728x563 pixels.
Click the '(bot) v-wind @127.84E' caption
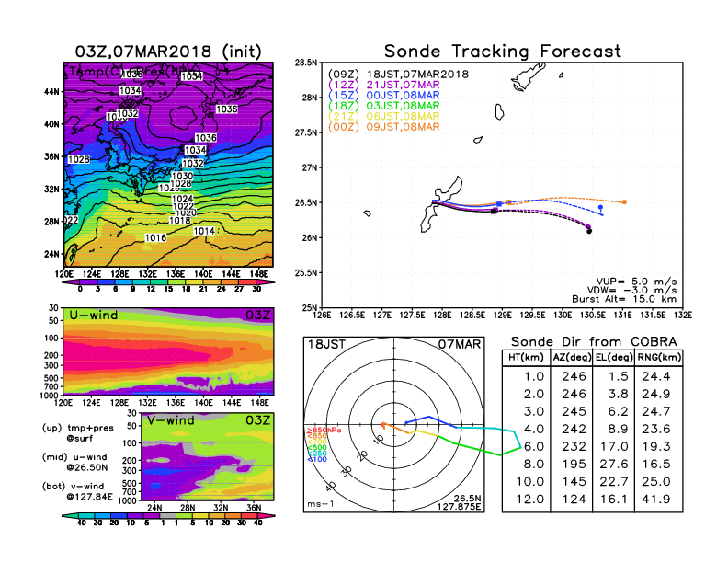pos(77,491)
